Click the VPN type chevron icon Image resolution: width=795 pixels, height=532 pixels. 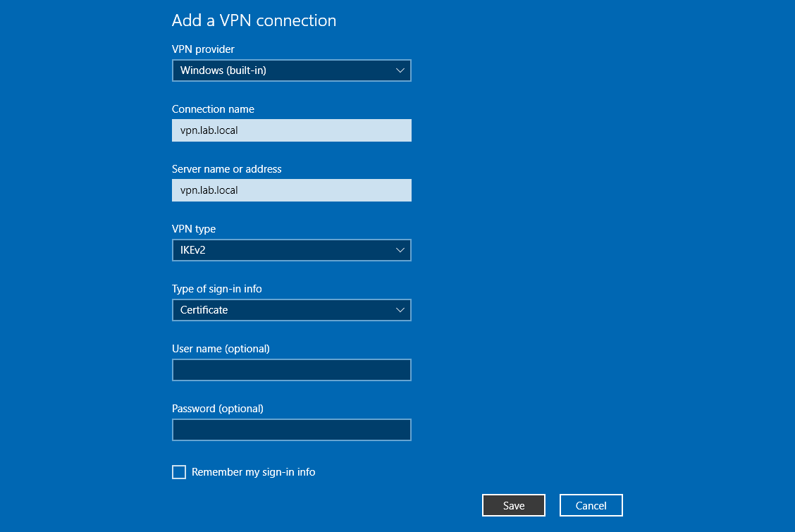tap(400, 250)
